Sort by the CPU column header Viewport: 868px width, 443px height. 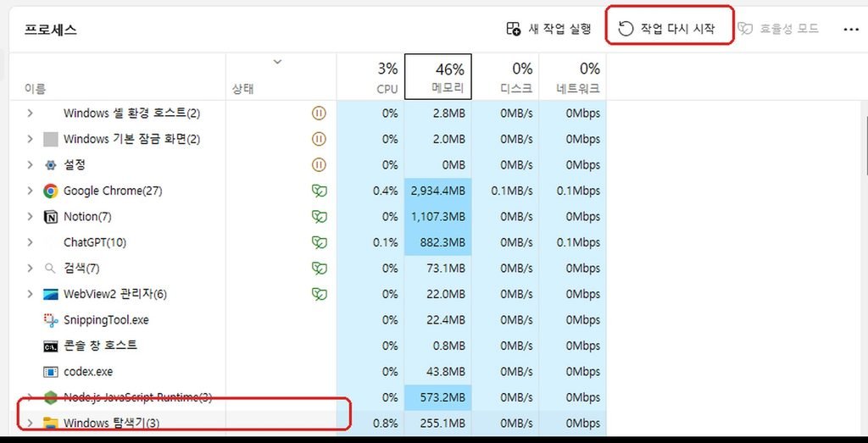pyautogui.click(x=370, y=77)
